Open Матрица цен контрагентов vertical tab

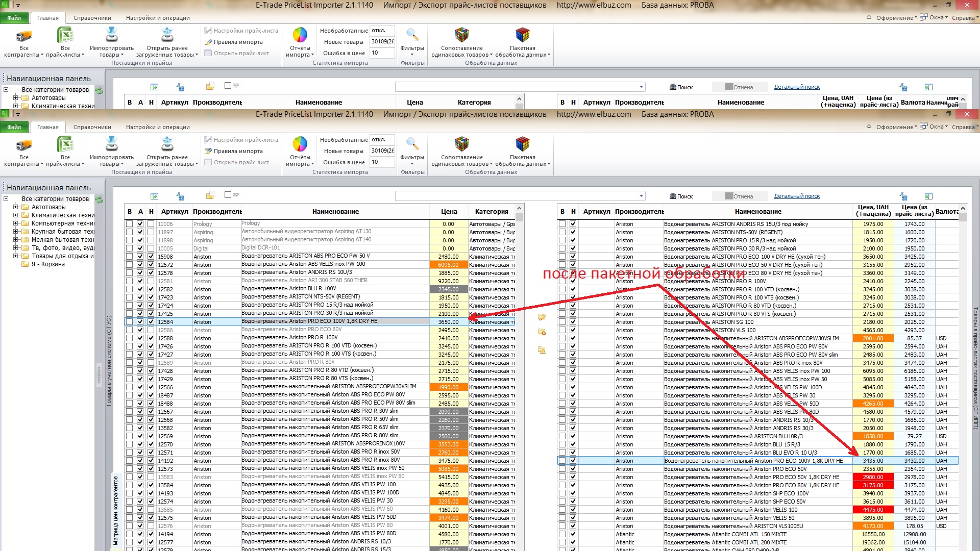tap(116, 511)
